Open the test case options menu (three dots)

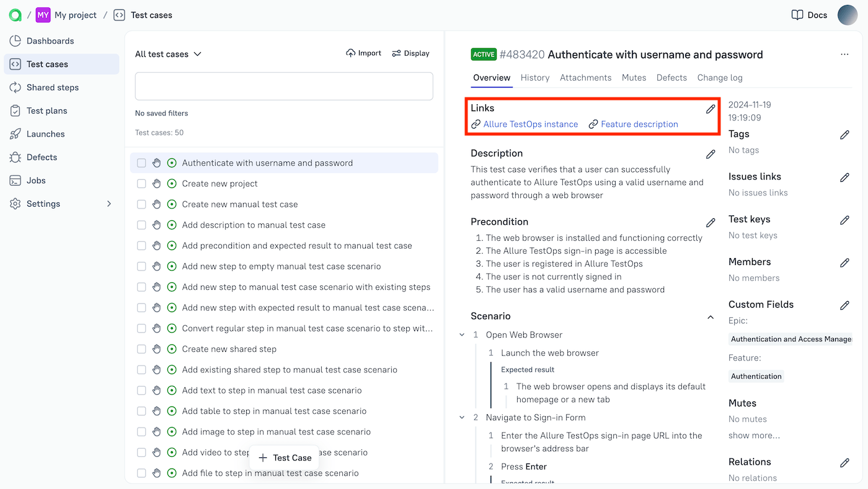point(844,54)
